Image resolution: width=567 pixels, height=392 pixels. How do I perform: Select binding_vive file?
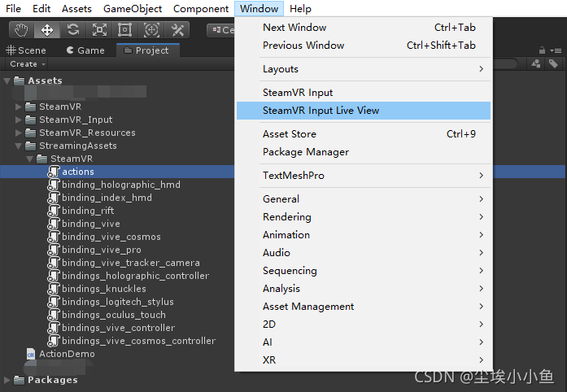coord(84,224)
